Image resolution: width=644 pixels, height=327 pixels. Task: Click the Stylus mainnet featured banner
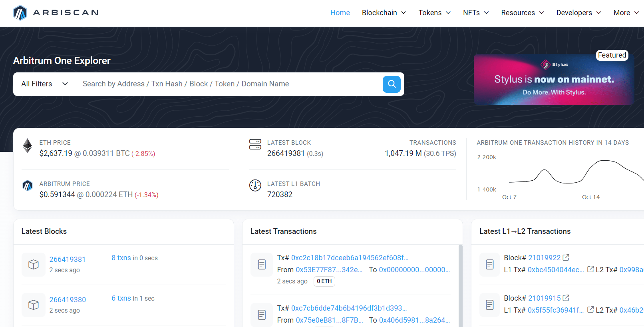tap(554, 80)
